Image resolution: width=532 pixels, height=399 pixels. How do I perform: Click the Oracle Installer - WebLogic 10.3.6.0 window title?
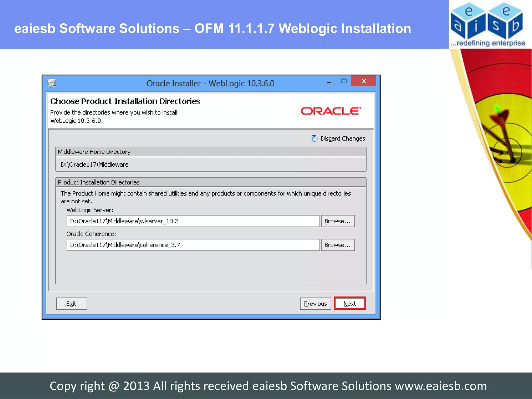click(x=210, y=83)
